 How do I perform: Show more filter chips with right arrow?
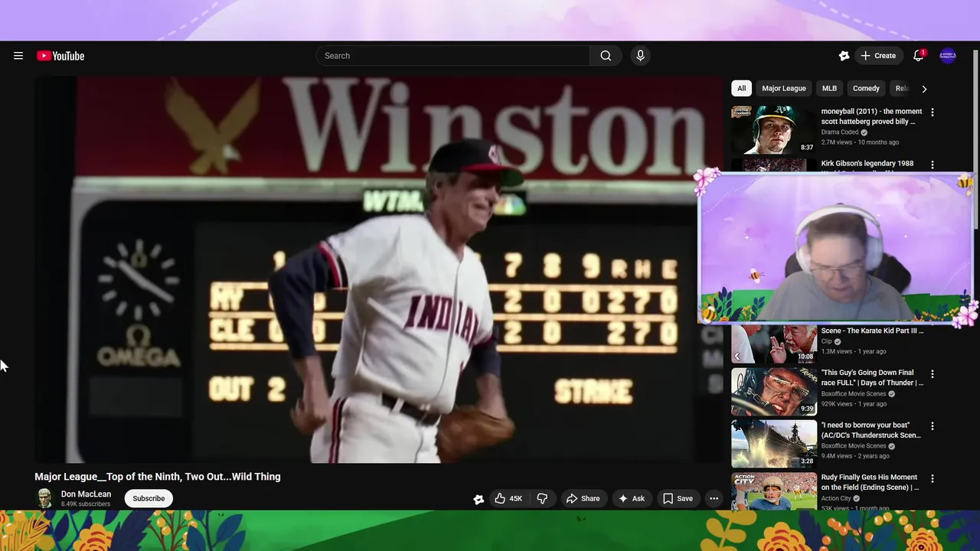tap(924, 89)
